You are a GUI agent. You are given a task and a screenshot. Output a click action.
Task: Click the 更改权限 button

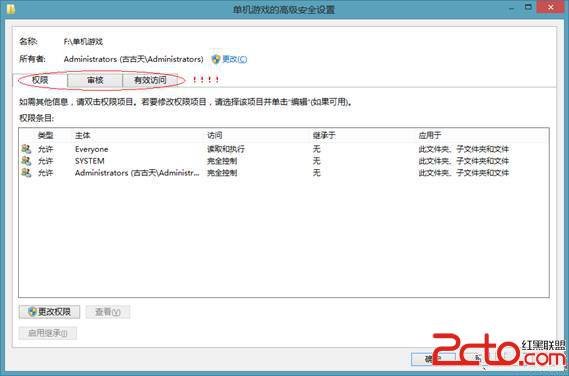pos(49,312)
